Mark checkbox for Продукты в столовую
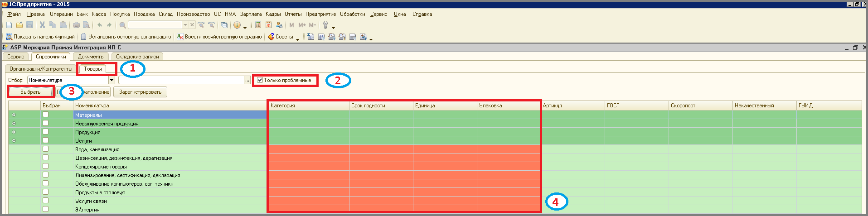The height and width of the screenshot is (216, 868). tap(45, 192)
